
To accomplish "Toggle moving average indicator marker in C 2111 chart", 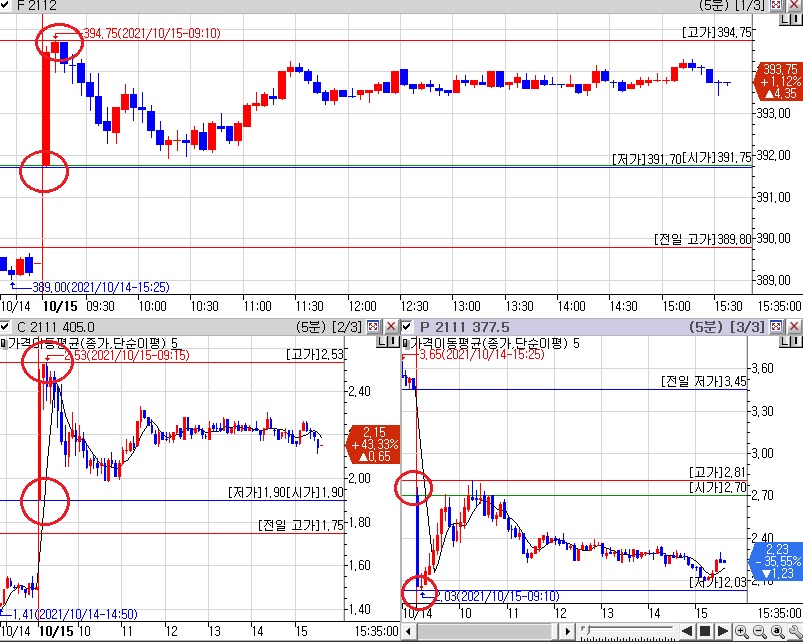I will click(4, 343).
